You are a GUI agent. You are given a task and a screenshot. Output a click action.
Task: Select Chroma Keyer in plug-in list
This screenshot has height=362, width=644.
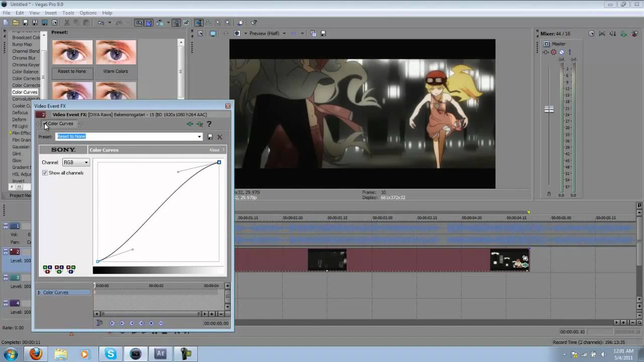(26, 65)
